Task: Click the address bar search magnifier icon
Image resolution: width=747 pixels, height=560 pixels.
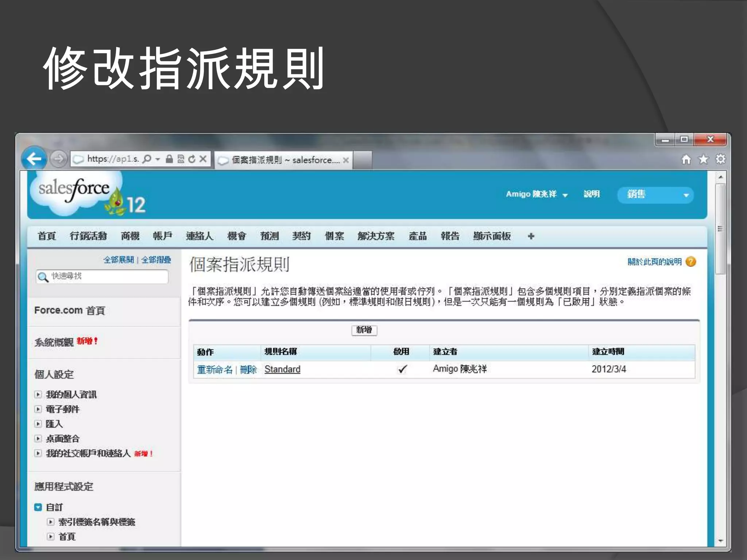Action: pos(147,159)
